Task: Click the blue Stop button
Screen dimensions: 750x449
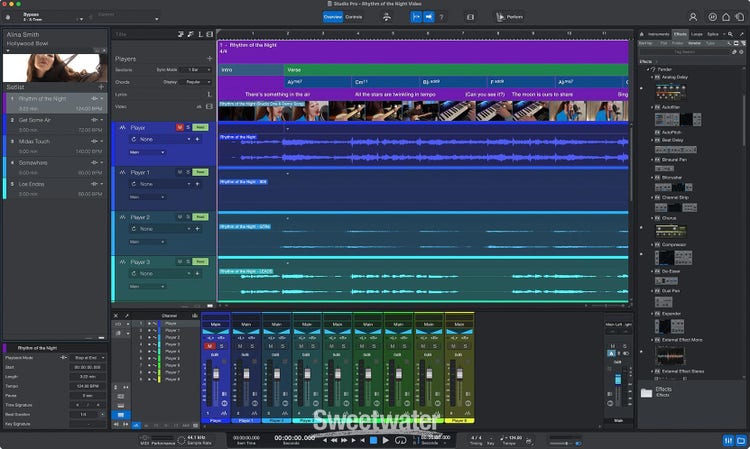Action: pos(374,440)
